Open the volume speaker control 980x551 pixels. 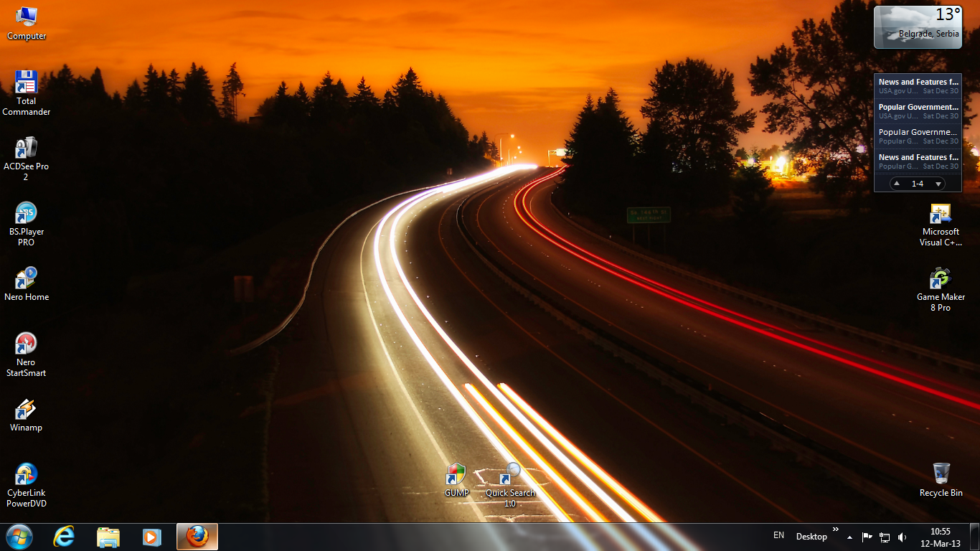[902, 537]
